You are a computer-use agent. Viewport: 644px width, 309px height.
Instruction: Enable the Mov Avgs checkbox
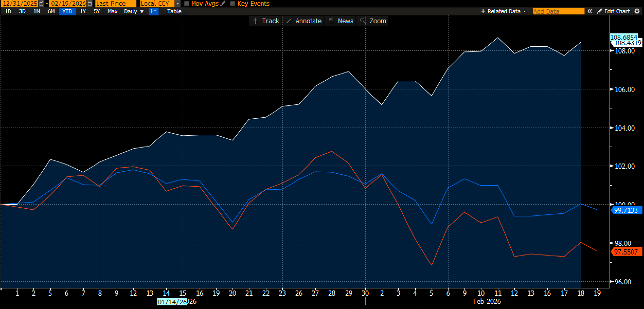tap(187, 4)
